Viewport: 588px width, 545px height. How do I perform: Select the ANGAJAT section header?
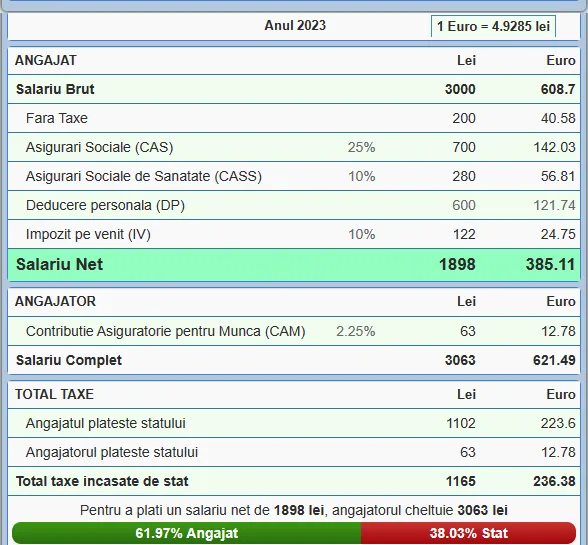tap(46, 60)
